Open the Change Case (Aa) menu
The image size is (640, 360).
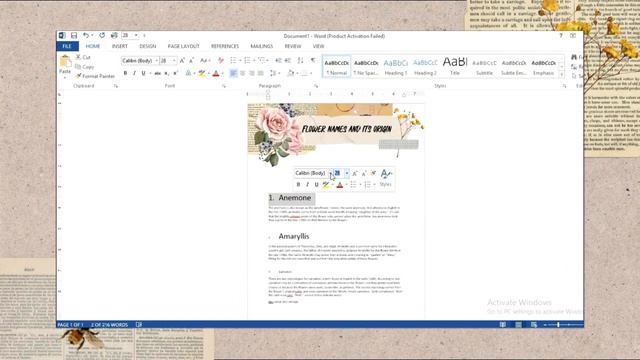point(204,60)
